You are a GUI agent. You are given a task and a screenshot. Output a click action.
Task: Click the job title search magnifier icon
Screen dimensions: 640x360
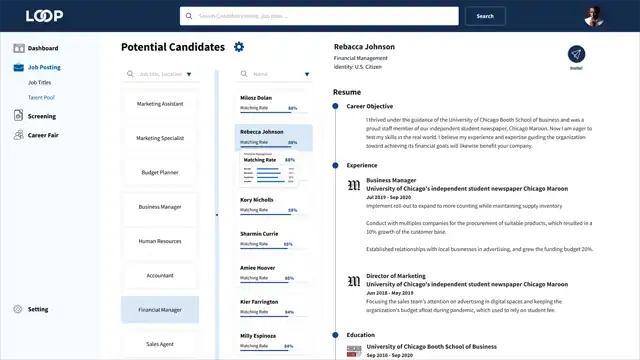tap(130, 74)
